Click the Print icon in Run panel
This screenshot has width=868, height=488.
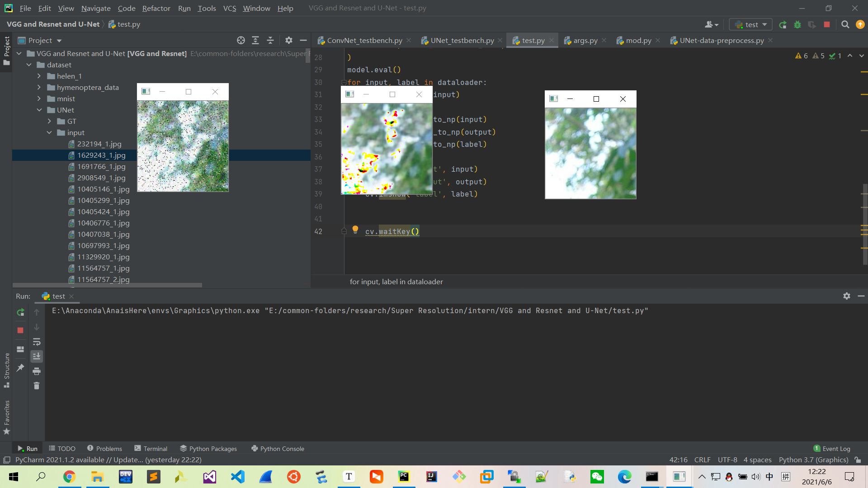(x=37, y=371)
